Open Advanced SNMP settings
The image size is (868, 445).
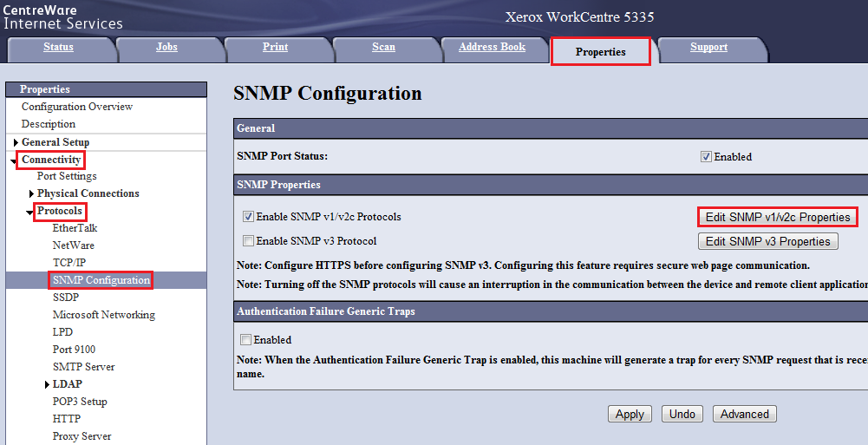tap(744, 414)
